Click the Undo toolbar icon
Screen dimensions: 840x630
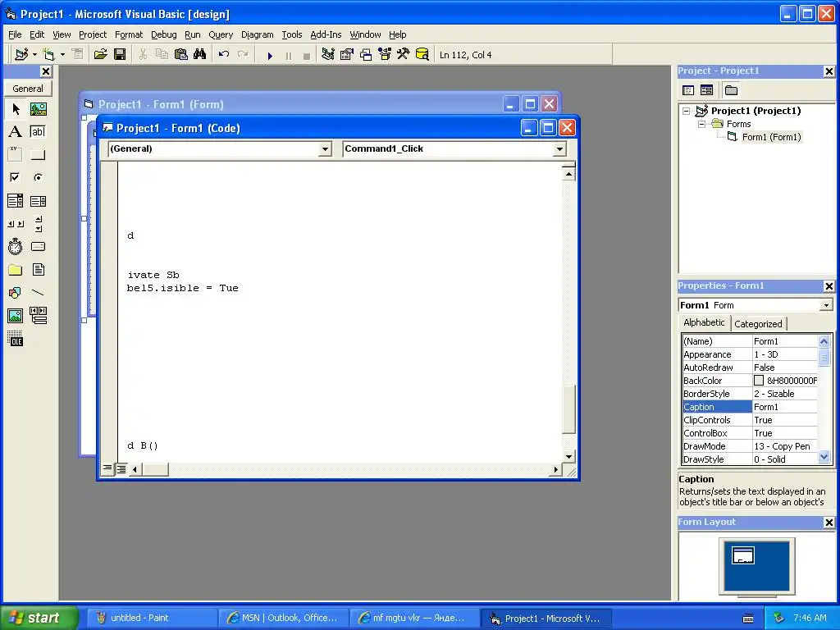coord(224,55)
